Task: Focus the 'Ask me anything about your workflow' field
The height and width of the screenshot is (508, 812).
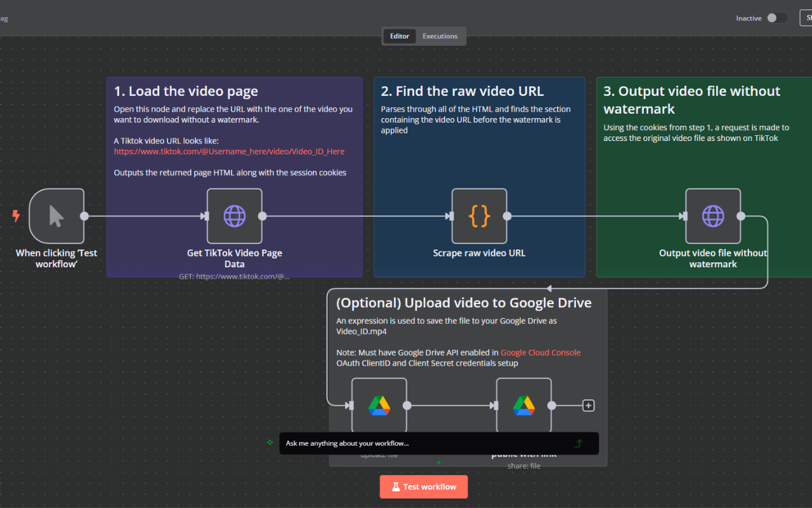Action: click(x=425, y=443)
